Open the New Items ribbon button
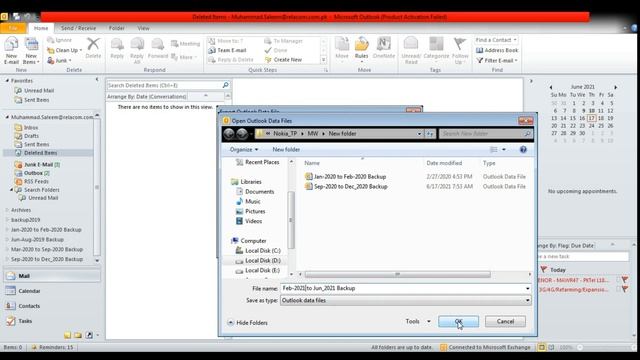The width and height of the screenshot is (640, 360). (31, 50)
